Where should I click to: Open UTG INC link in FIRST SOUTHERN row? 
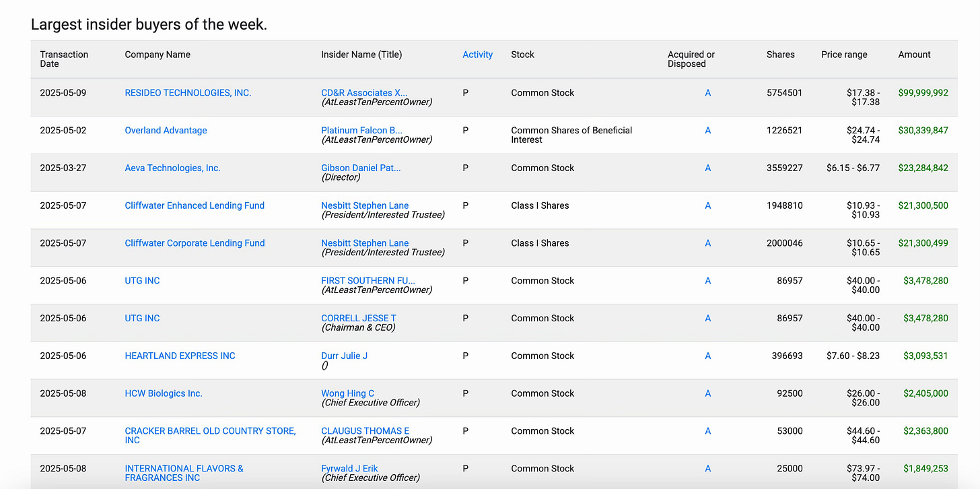coord(142,281)
